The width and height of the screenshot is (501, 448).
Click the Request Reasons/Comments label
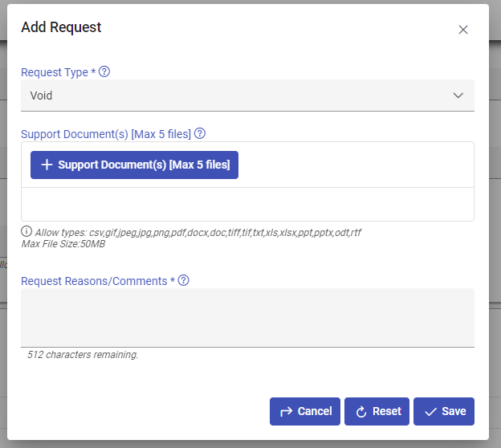(95, 281)
